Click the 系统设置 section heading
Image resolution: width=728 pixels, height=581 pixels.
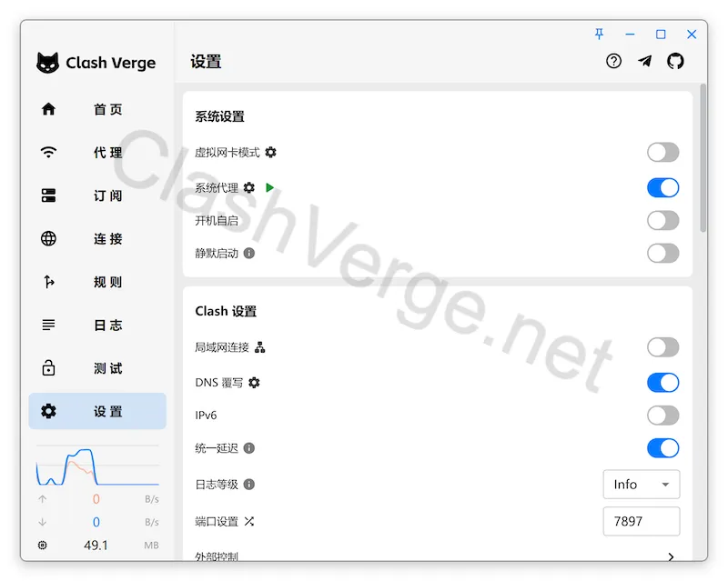[x=219, y=116]
